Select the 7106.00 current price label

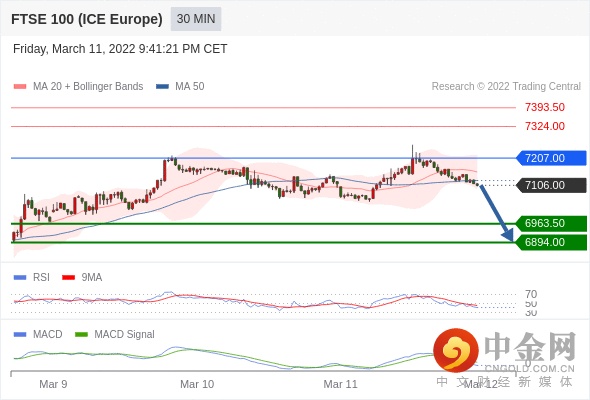[552, 185]
